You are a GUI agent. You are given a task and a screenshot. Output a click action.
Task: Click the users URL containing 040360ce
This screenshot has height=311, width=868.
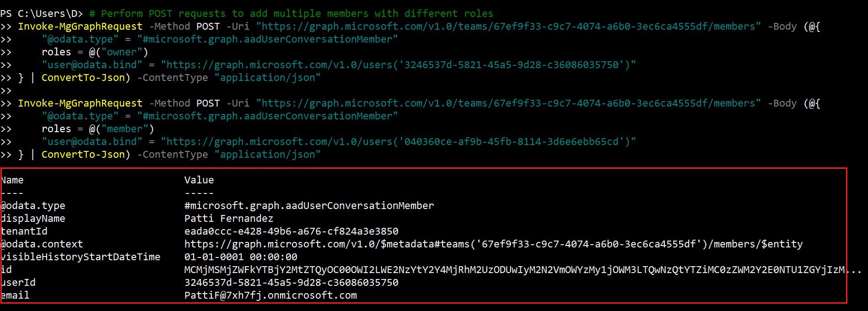pos(398,142)
